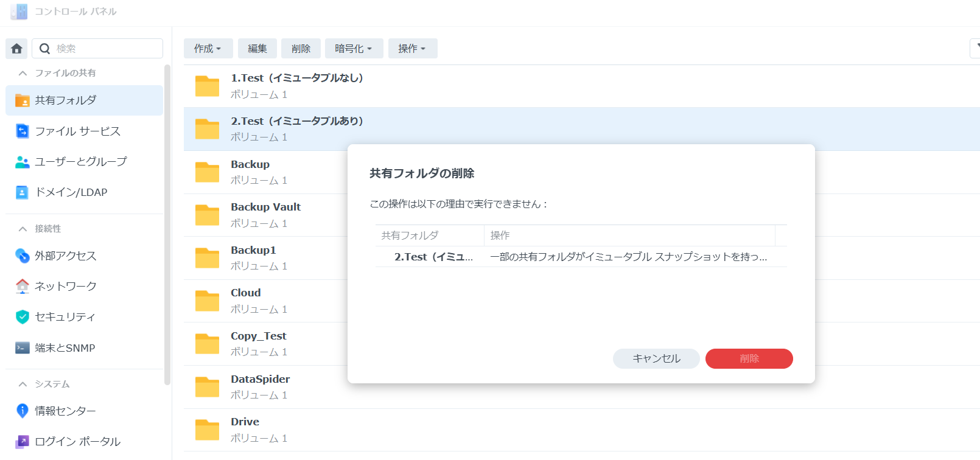Click the home icon in the sidebar

[16, 49]
